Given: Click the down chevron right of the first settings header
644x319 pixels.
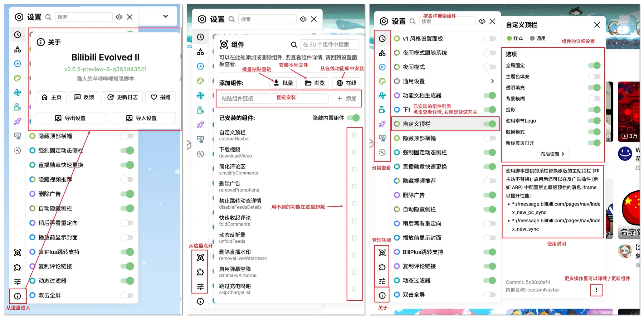Looking at the screenshot, I should click(165, 16).
